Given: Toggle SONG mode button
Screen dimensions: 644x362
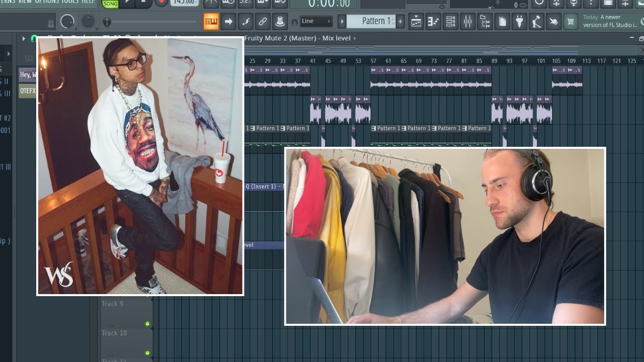Looking at the screenshot, I should [x=110, y=4].
